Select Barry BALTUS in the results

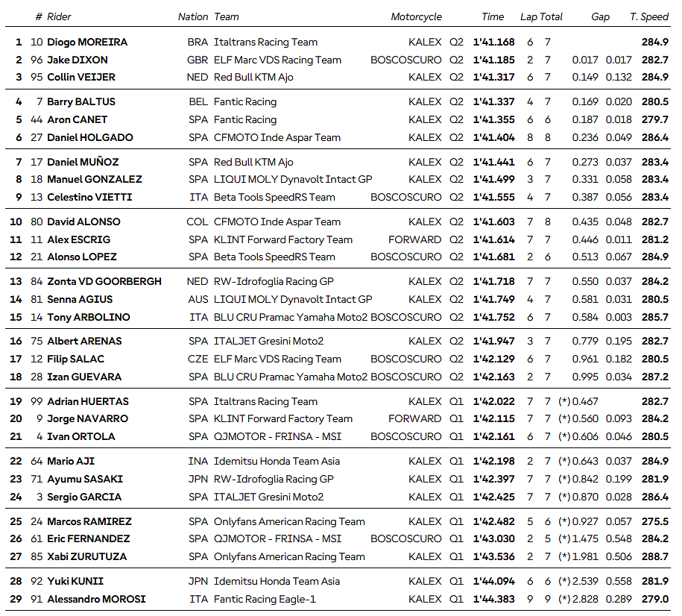coord(81,101)
